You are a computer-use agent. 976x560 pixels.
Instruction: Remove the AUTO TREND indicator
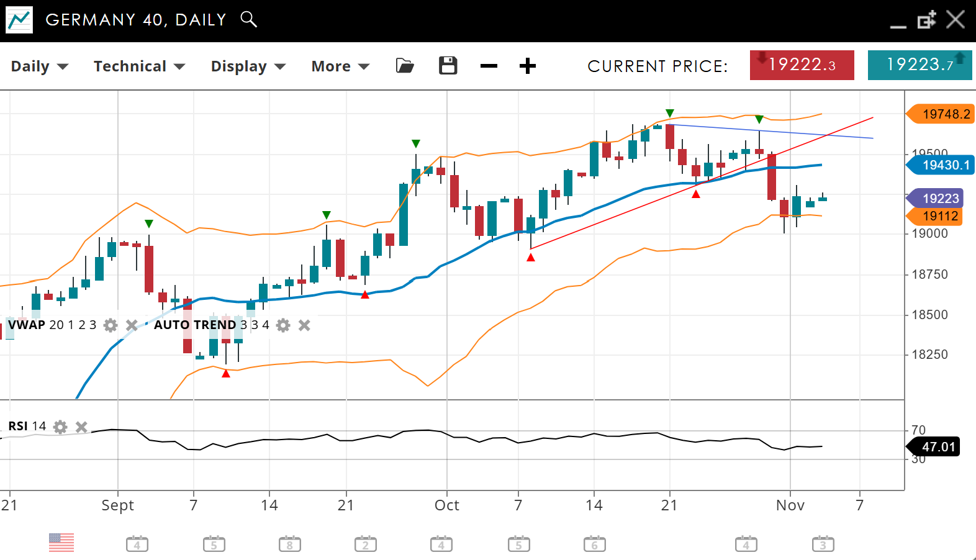304,325
